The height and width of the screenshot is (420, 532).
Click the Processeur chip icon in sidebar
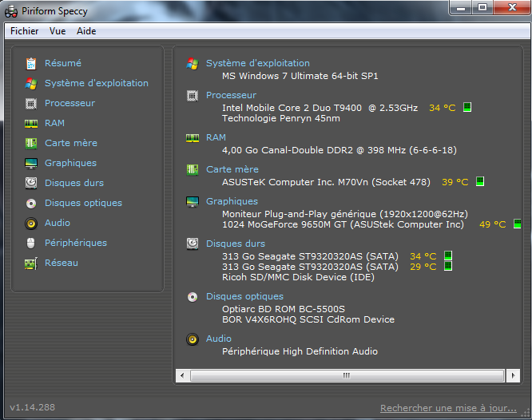click(31, 103)
